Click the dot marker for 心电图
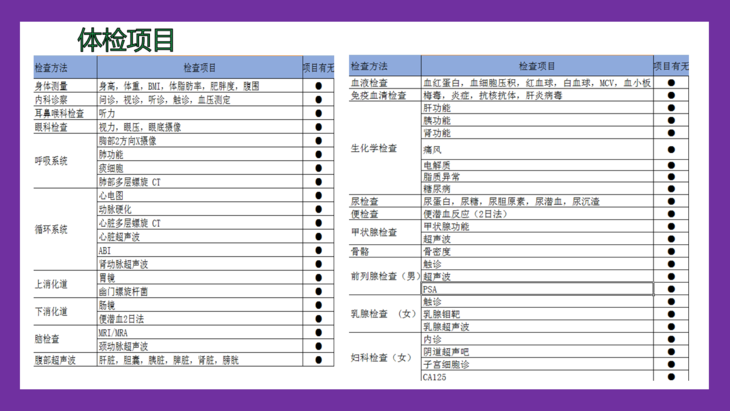Image resolution: width=730 pixels, height=411 pixels. click(319, 196)
